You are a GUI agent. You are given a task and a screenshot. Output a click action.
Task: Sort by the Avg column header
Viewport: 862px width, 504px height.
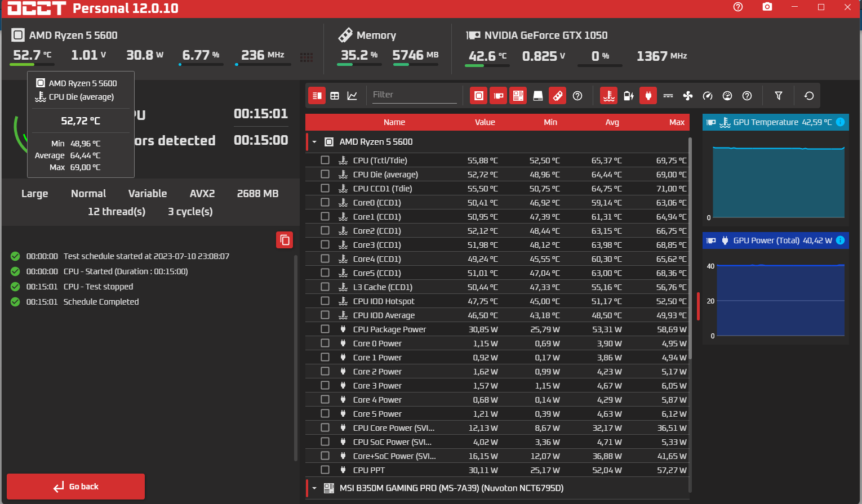pos(612,122)
